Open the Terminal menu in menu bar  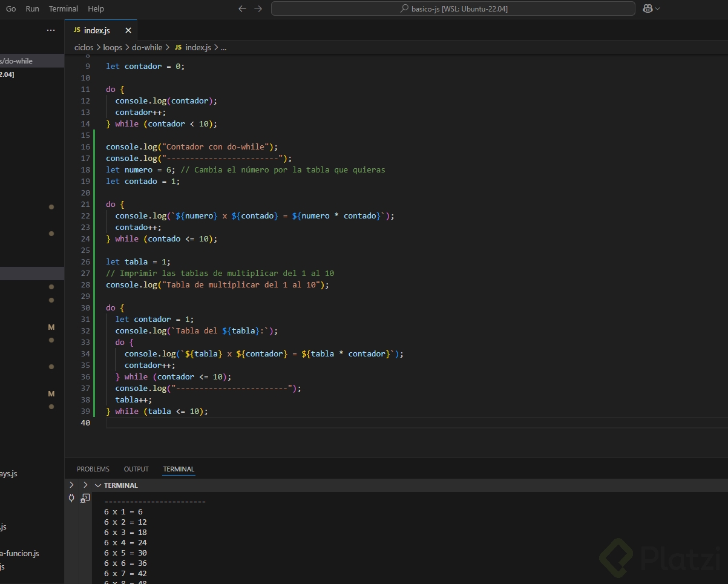[x=64, y=8]
